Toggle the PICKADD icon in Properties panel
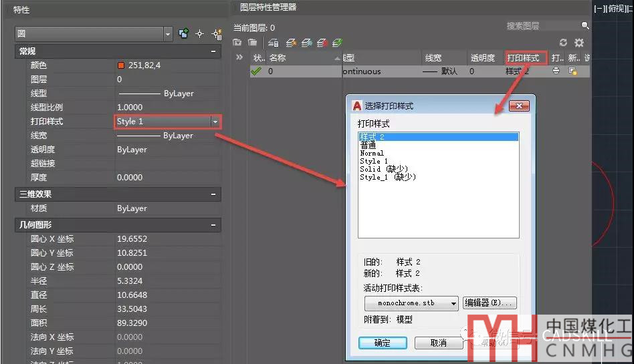Screen dimensions: 634x364 [184, 33]
